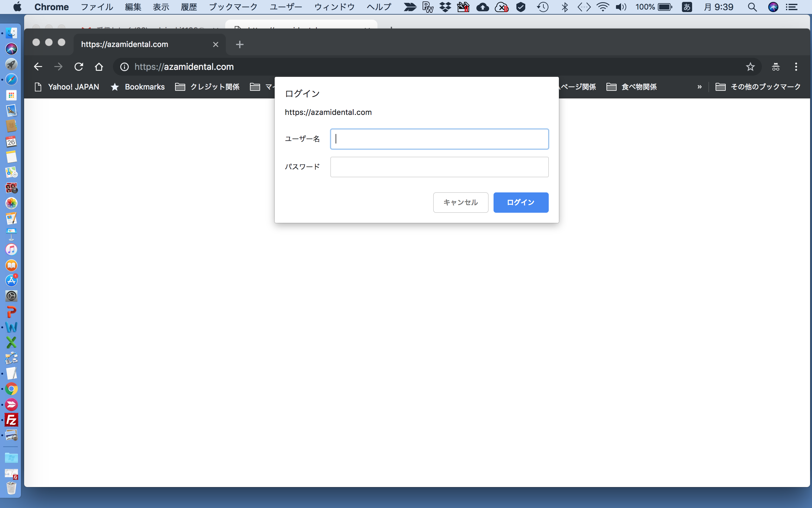The image size is (812, 508).
Task: Open the ブックマーク menu
Action: [x=233, y=7]
